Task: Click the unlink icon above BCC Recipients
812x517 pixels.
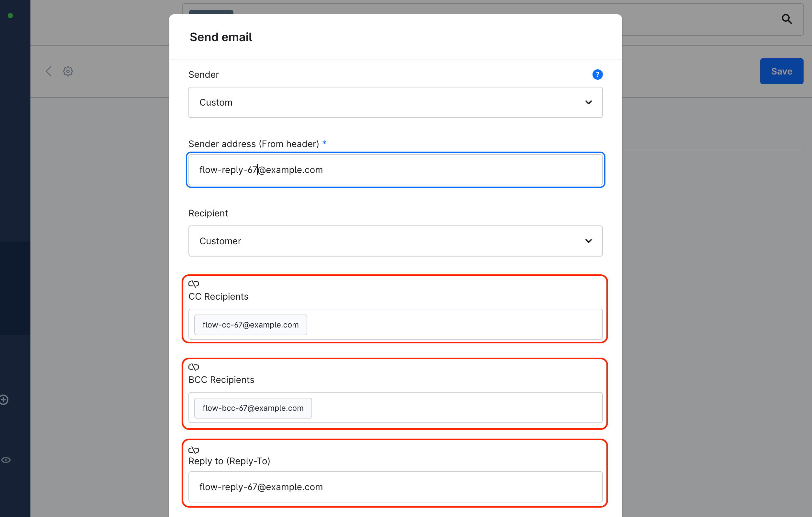Action: 194,367
